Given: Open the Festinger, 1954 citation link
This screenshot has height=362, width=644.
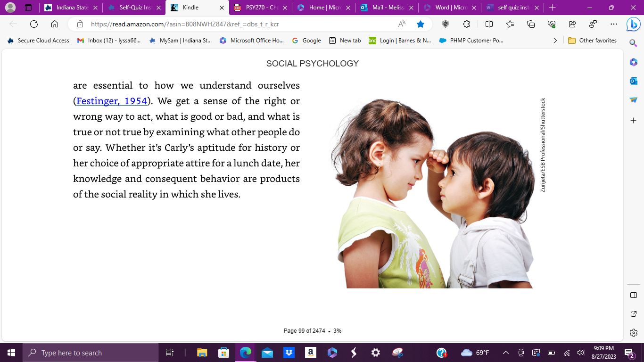Looking at the screenshot, I should click(112, 101).
